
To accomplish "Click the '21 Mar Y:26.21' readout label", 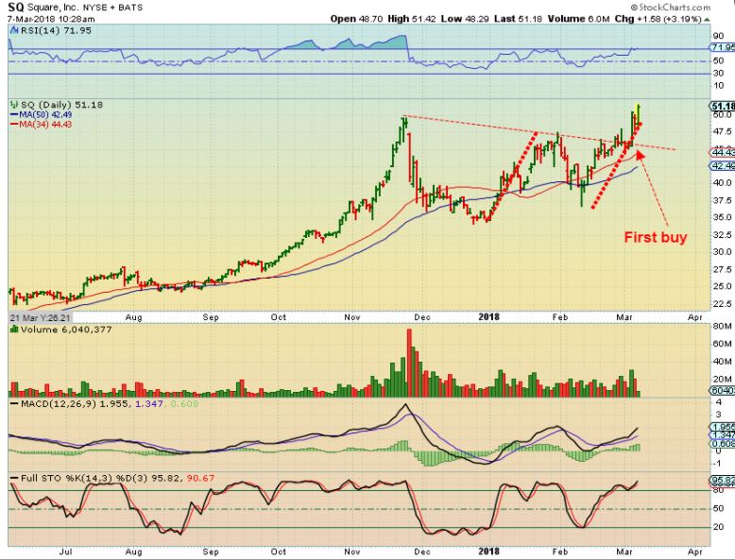I will [41, 317].
